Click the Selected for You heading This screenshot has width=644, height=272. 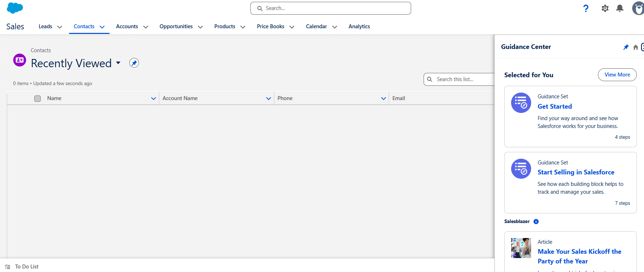point(529,75)
